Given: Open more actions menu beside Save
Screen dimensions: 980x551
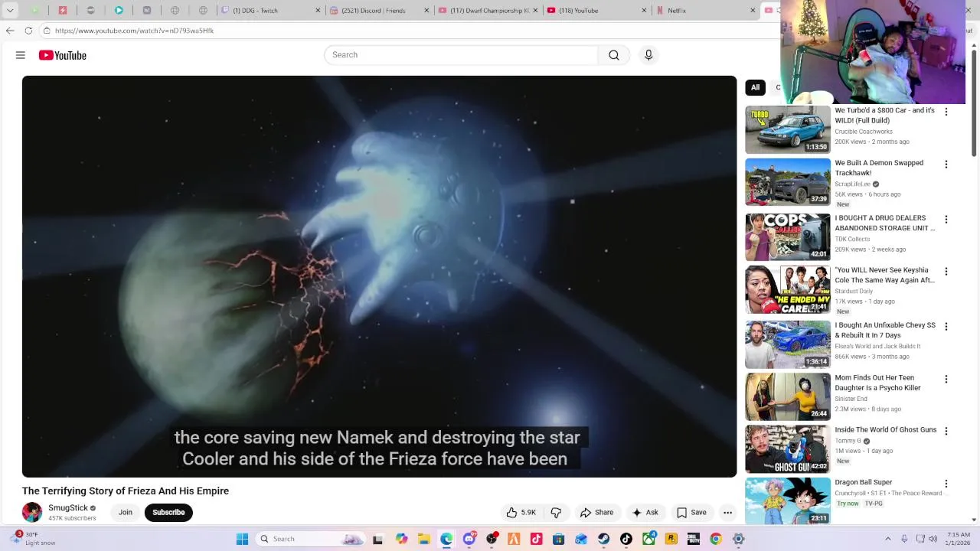Looking at the screenshot, I should (728, 513).
